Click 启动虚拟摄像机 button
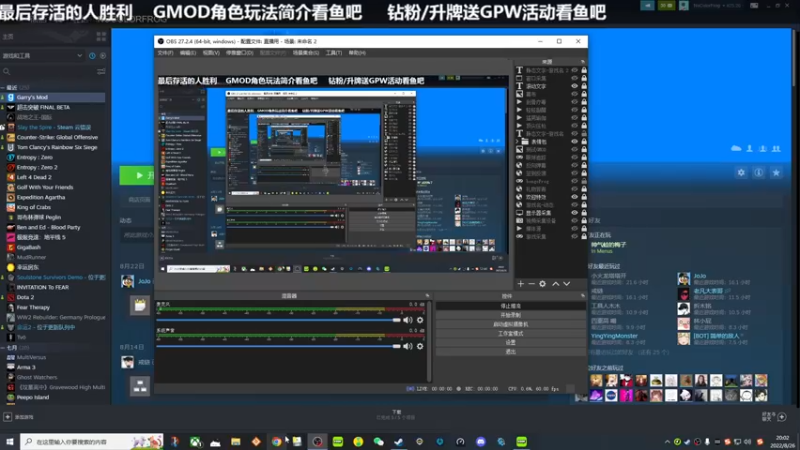Screen dimensions: 800x450 click(511, 324)
